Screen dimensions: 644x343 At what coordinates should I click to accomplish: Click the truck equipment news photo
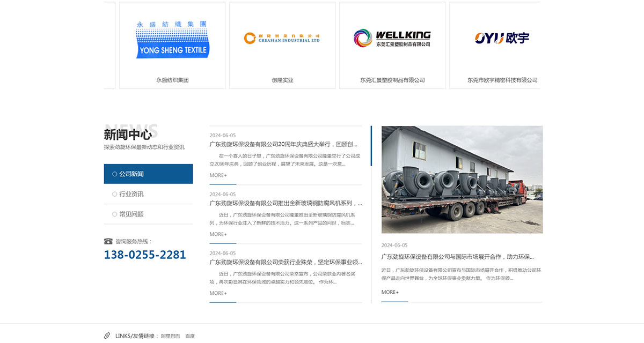click(462, 180)
